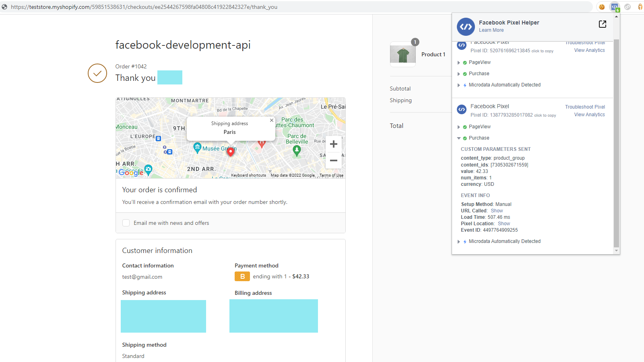Click the Google logo on the map
Screen dimensions: 644x362
(x=131, y=173)
